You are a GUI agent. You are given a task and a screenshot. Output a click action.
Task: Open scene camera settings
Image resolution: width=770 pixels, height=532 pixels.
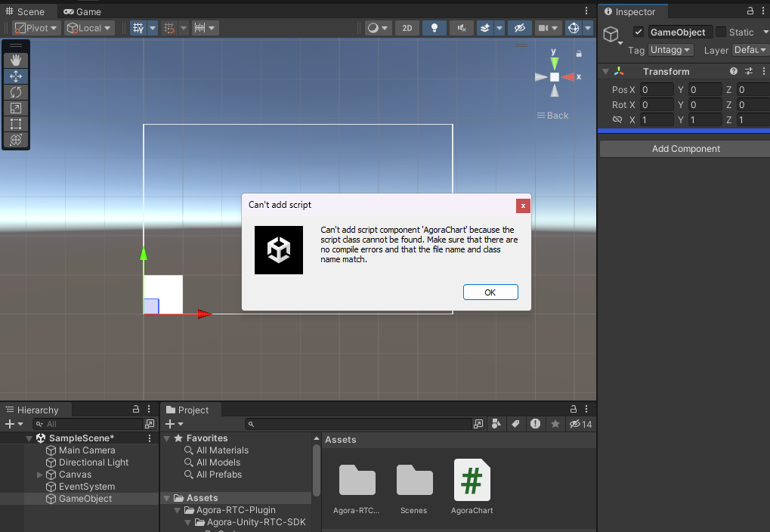tap(549, 28)
